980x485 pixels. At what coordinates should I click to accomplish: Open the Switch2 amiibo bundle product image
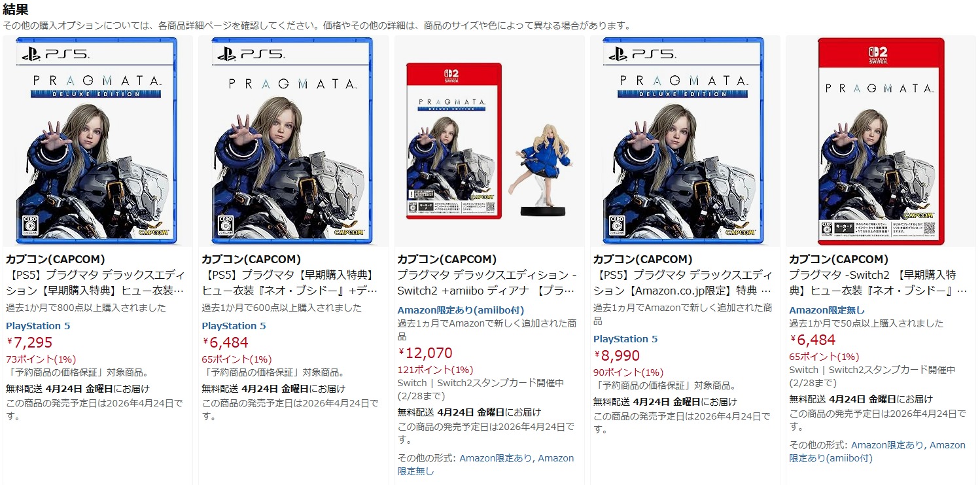(x=489, y=140)
